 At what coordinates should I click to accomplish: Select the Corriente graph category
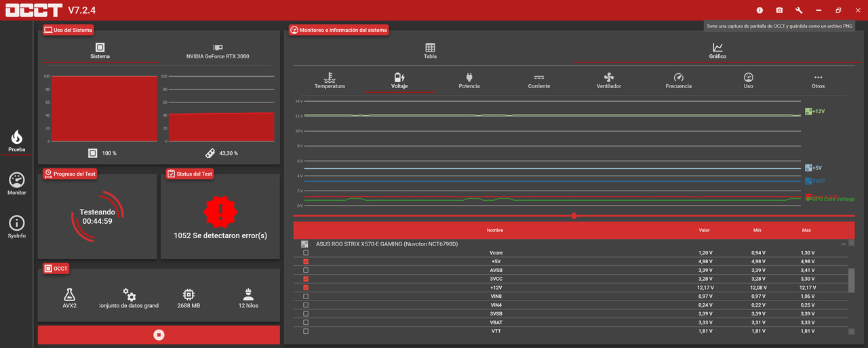tap(539, 81)
